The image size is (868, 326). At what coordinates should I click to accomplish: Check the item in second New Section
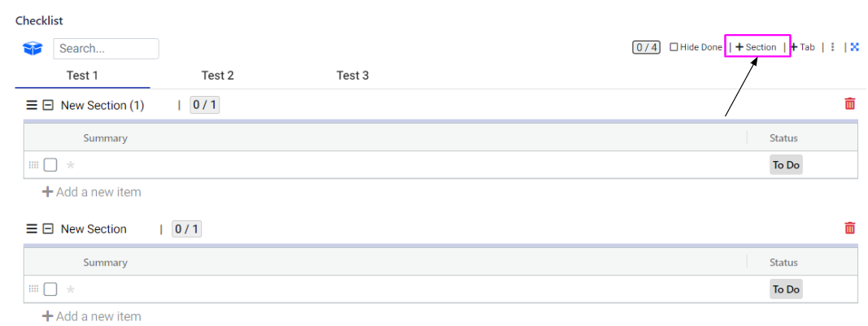tap(50, 289)
